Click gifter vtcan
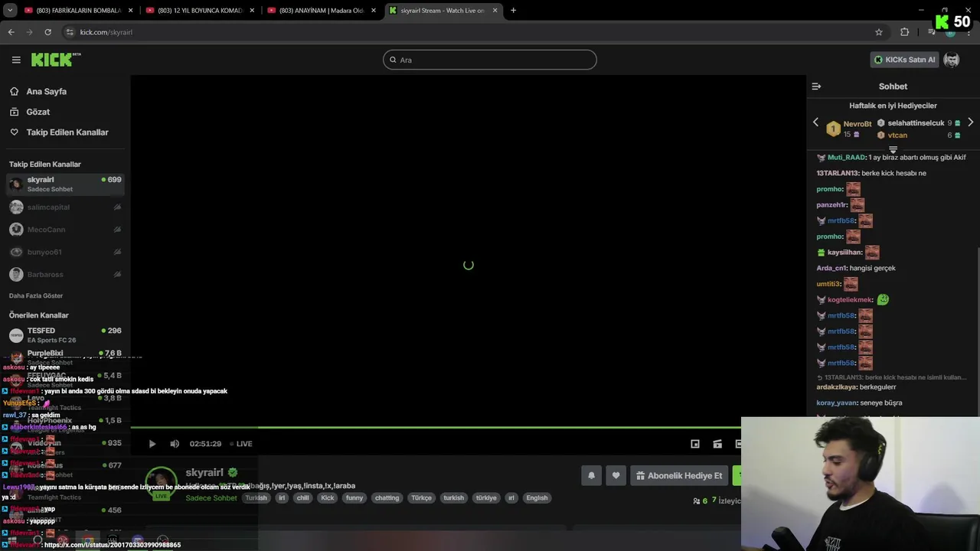This screenshot has height=551, width=980. coord(897,135)
